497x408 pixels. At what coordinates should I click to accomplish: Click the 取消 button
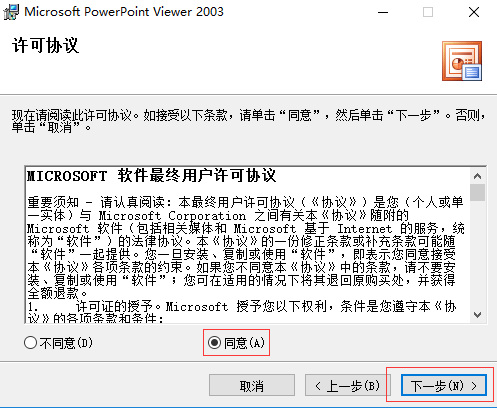point(252,385)
